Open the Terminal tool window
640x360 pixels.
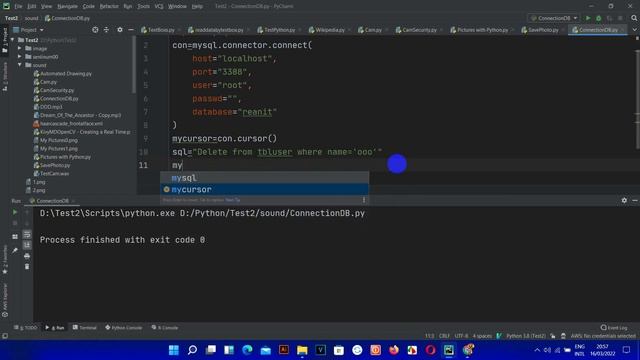pos(84,328)
